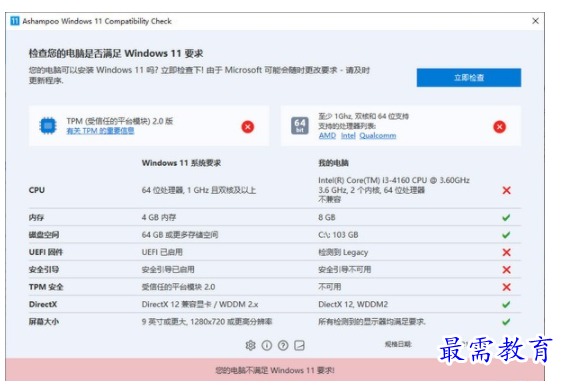561x381 pixels.
Task: Click the DiectX 12, WDDM2 value
Action: pyautogui.click(x=353, y=304)
